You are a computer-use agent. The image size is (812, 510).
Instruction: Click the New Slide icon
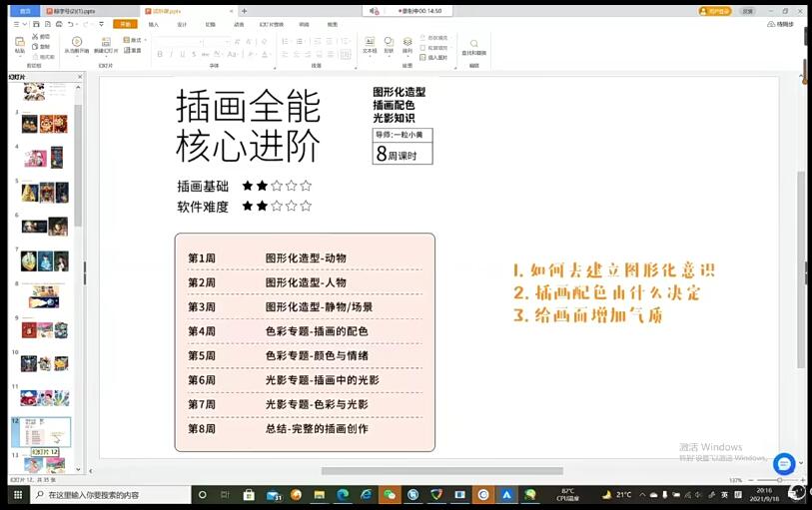[106, 44]
